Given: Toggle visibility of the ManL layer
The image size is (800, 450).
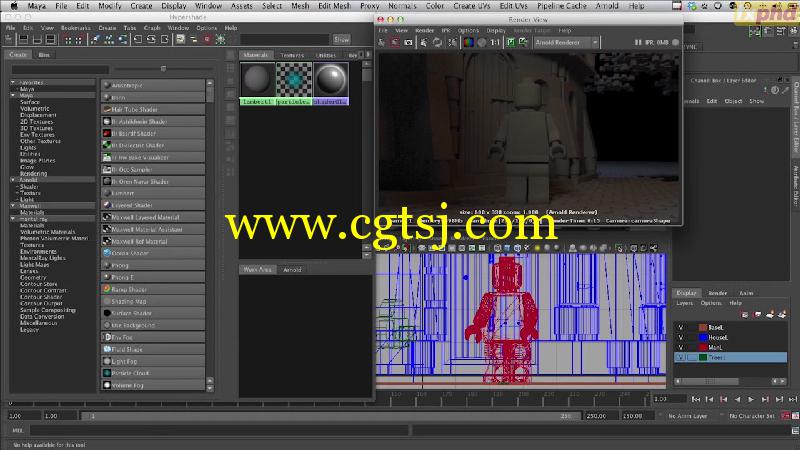Looking at the screenshot, I should pos(680,347).
